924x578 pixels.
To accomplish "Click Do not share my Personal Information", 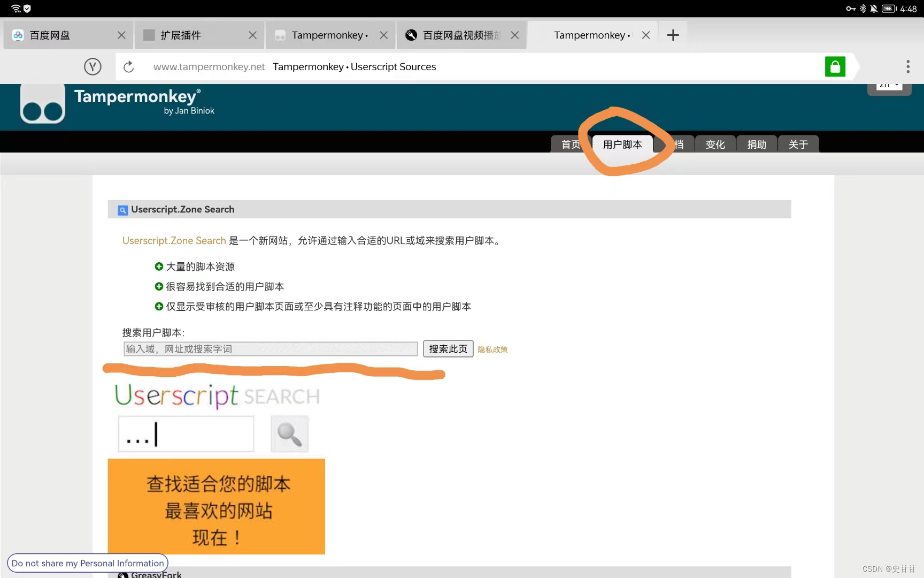I will 88,563.
